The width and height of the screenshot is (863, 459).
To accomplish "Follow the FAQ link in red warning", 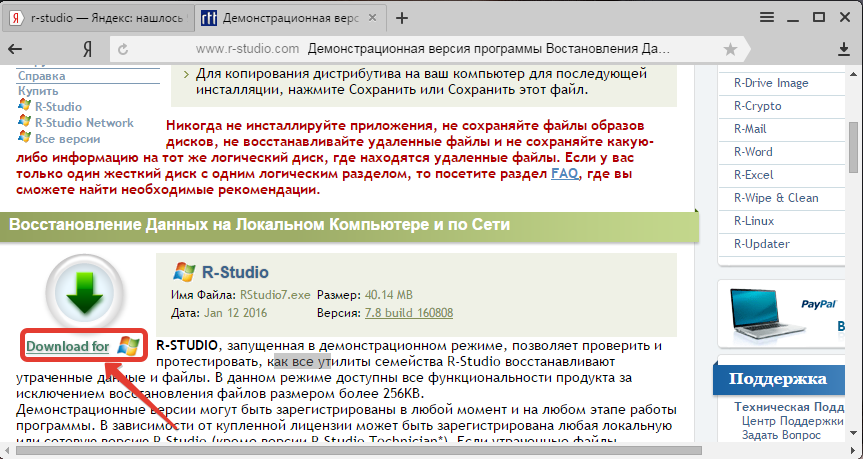I will 565,174.
